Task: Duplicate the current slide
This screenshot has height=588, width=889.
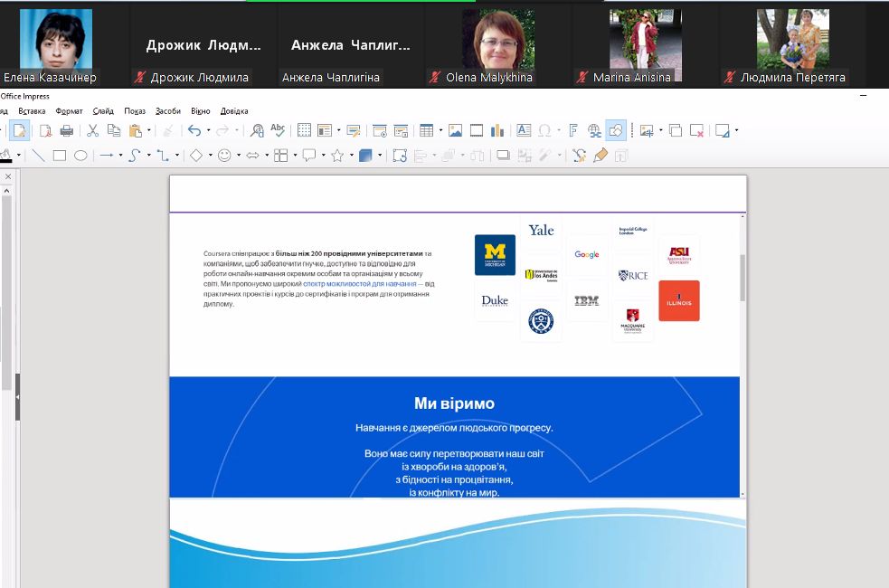Action: click(x=676, y=131)
